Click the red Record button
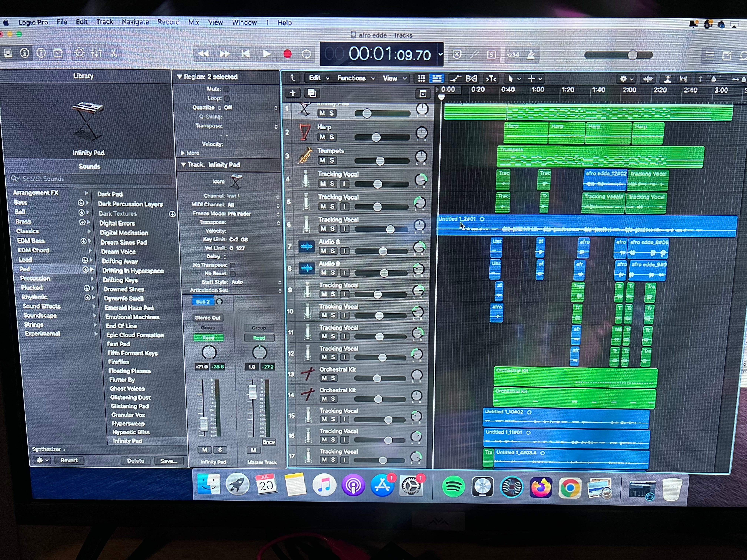This screenshot has height=560, width=747. click(287, 54)
